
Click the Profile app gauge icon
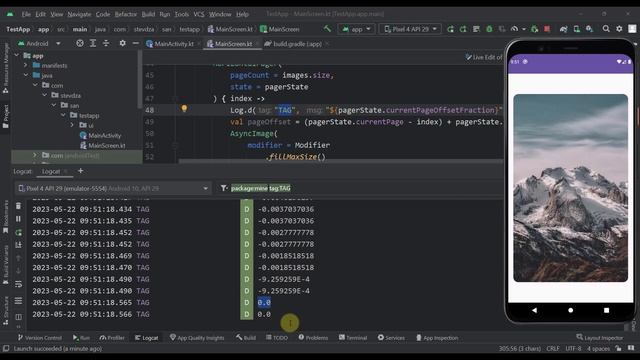pyautogui.click(x=514, y=29)
